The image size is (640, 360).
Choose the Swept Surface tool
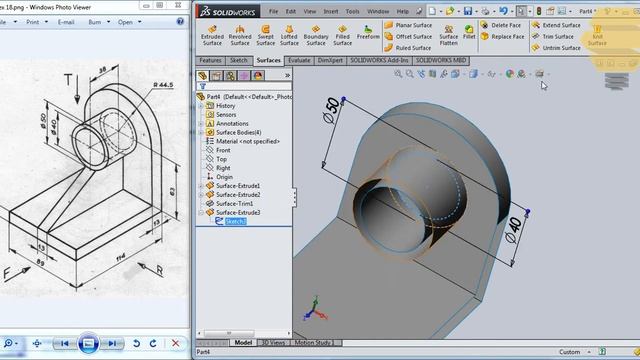(265, 35)
